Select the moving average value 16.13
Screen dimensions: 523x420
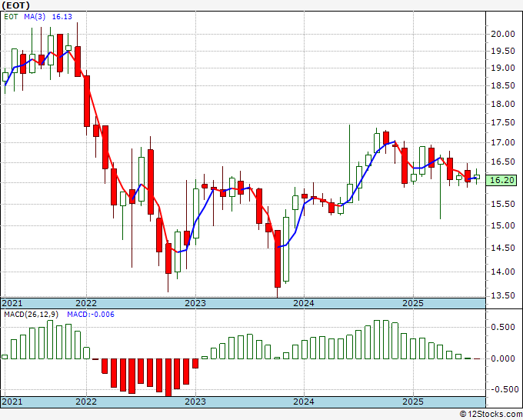pyautogui.click(x=62, y=17)
